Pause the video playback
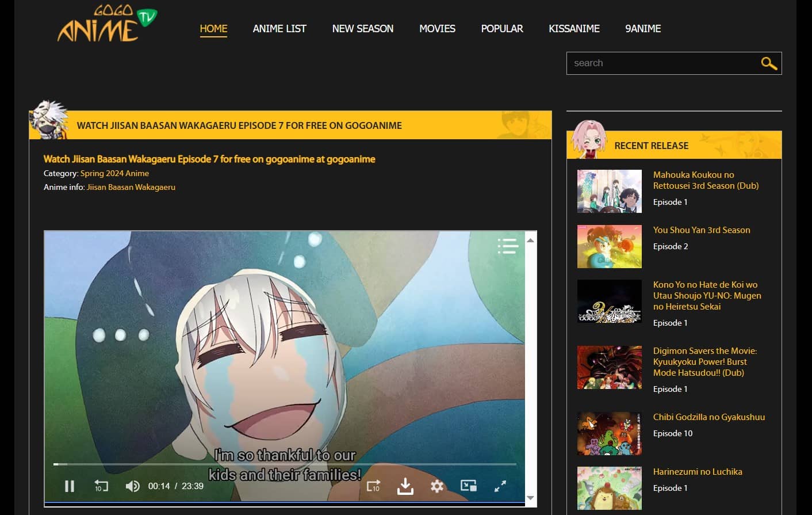Screen dimensions: 812x515 tap(70, 486)
